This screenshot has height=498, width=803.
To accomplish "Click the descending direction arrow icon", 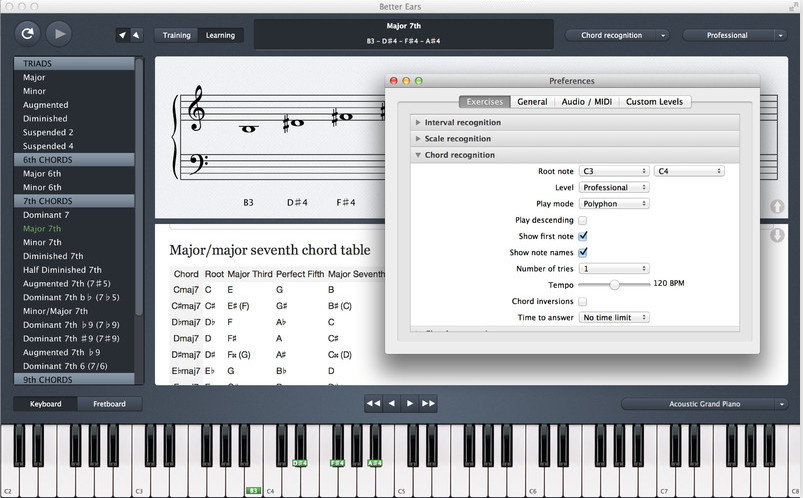I will point(136,35).
